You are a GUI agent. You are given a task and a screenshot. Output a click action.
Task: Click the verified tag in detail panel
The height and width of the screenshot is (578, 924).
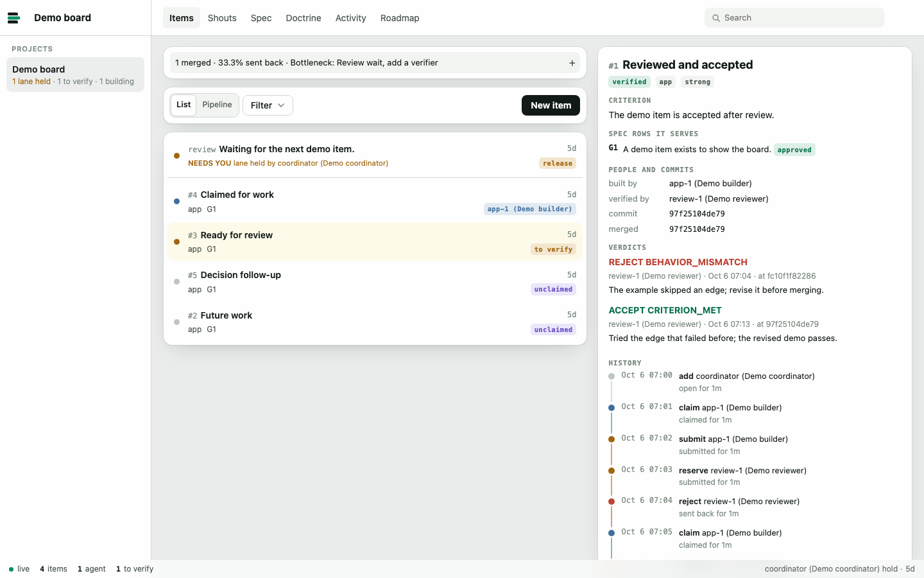tap(629, 82)
